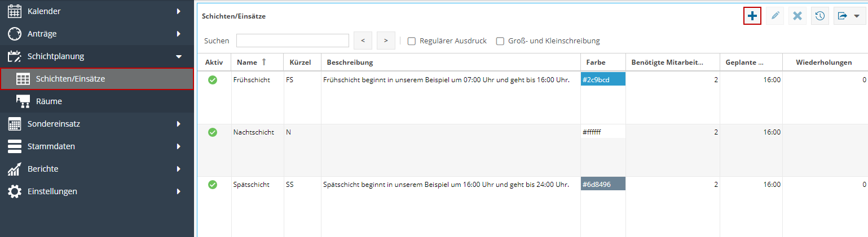
Task: Click the Sondereinsatz menu label
Action: point(54,124)
